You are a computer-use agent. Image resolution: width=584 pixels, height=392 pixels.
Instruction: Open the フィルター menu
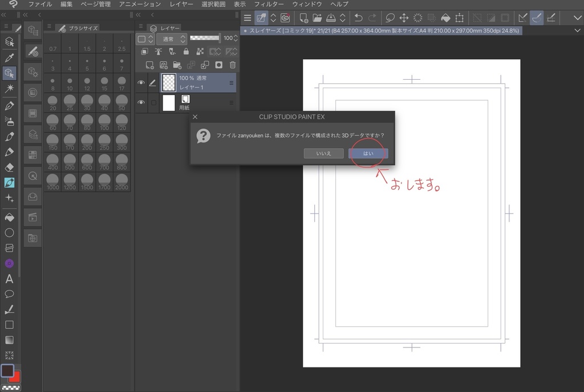tap(269, 4)
